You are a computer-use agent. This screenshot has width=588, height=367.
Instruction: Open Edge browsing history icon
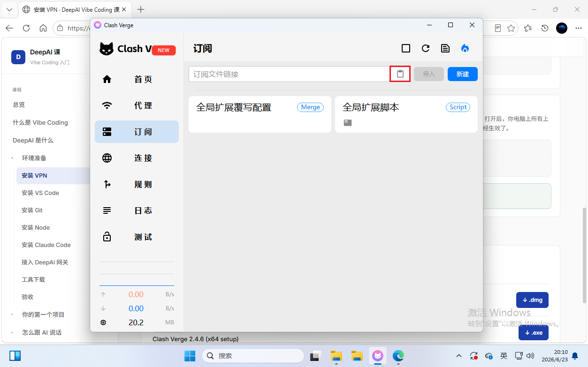coord(545,28)
